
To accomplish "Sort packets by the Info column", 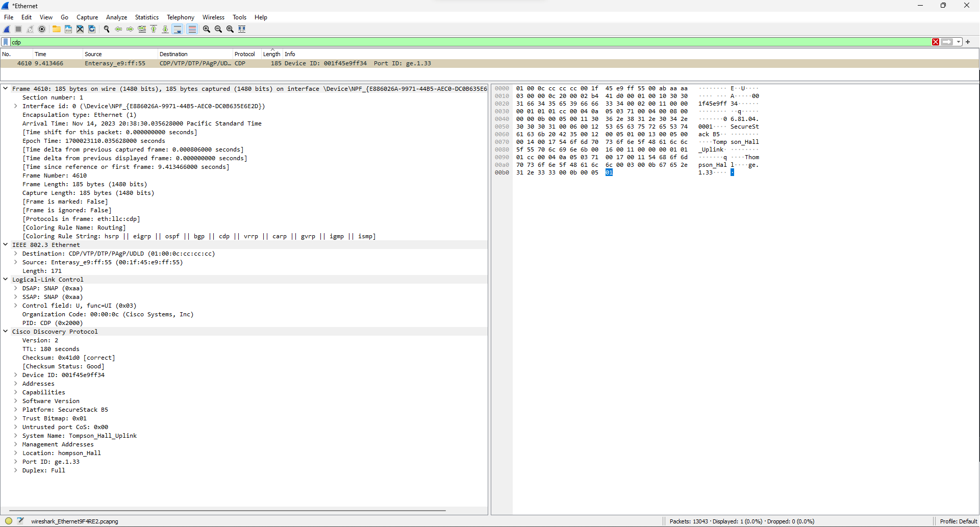I will 631,54.
